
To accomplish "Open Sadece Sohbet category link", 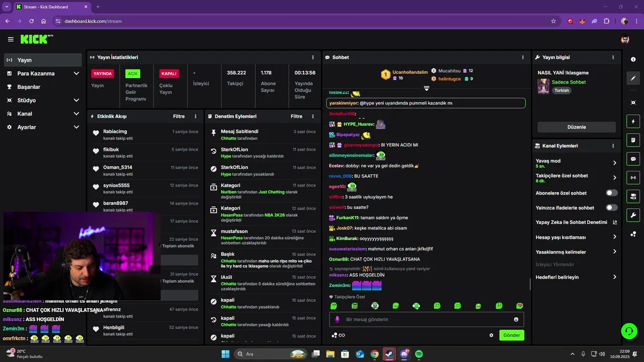I will pyautogui.click(x=569, y=82).
